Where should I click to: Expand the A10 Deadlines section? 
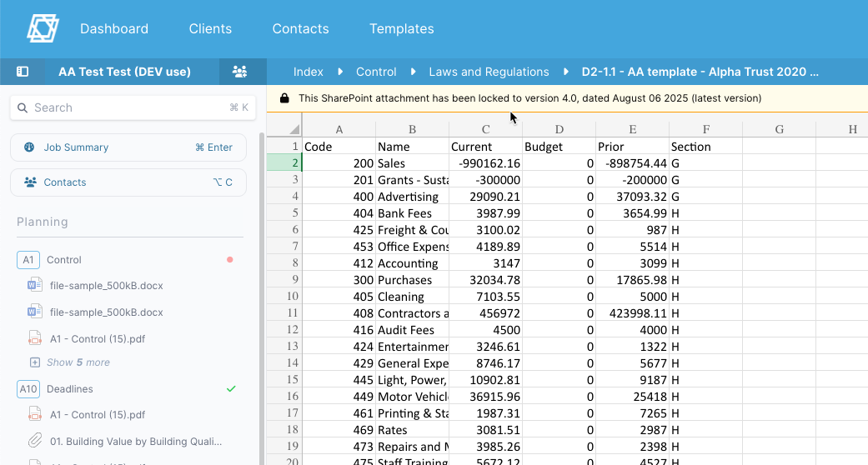click(69, 389)
